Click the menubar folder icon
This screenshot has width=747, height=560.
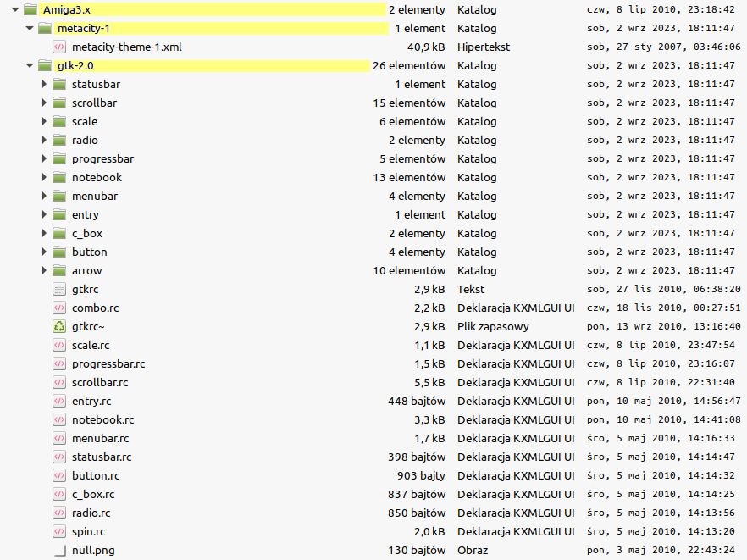(x=59, y=196)
